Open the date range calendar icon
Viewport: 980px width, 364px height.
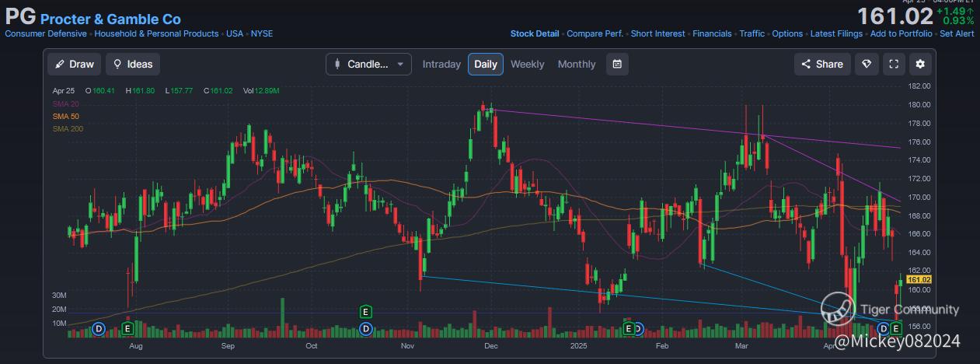click(x=617, y=64)
